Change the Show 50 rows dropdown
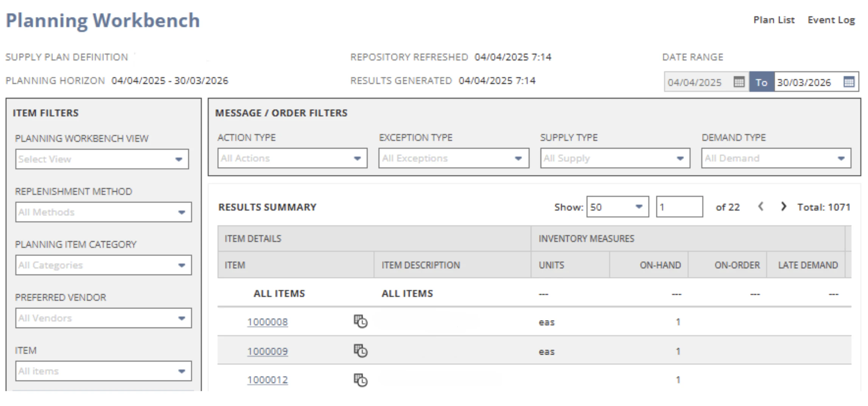 pos(618,207)
